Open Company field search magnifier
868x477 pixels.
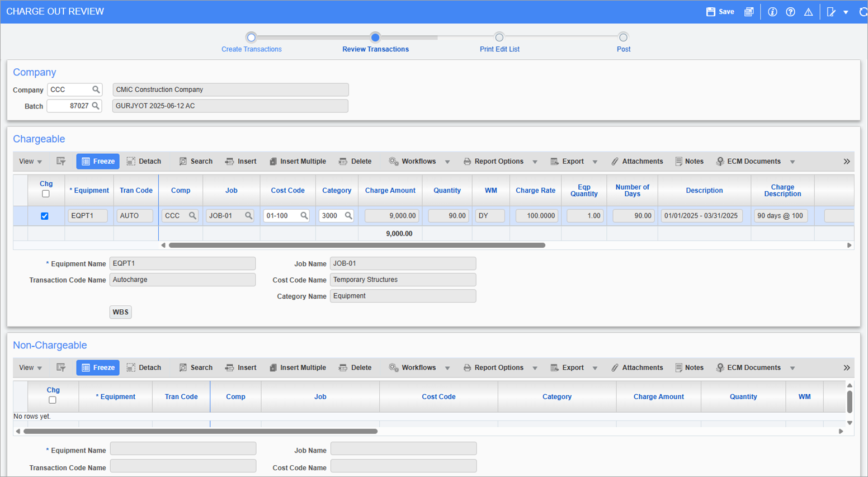96,89
